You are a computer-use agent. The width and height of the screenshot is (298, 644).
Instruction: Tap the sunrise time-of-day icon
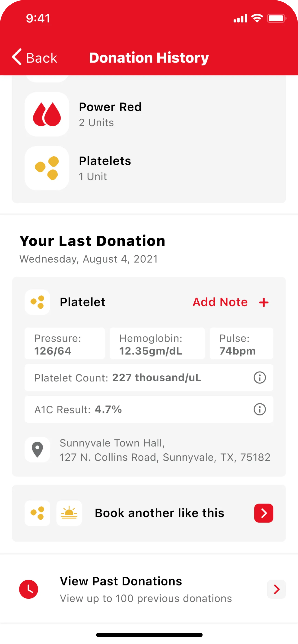click(x=69, y=513)
